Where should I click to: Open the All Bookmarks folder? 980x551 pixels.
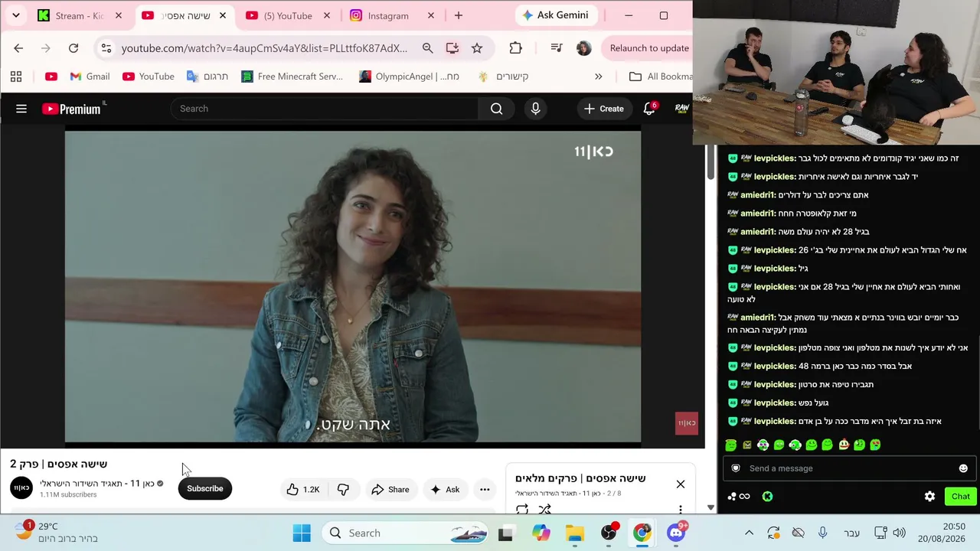point(660,77)
